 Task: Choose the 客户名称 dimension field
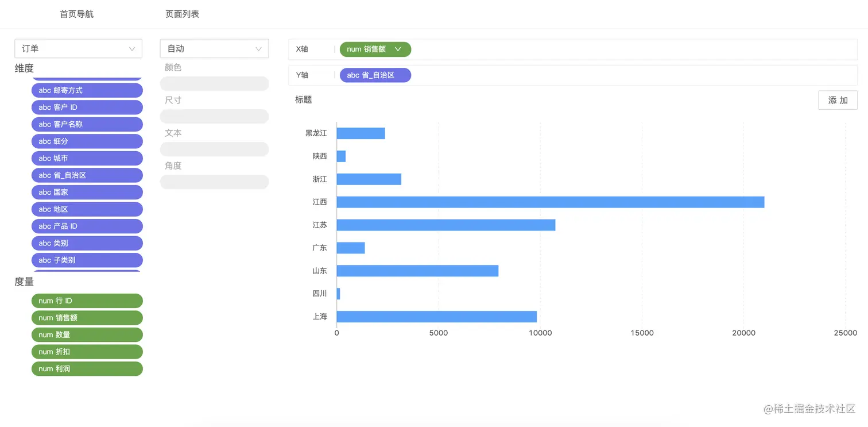pyautogui.click(x=87, y=124)
